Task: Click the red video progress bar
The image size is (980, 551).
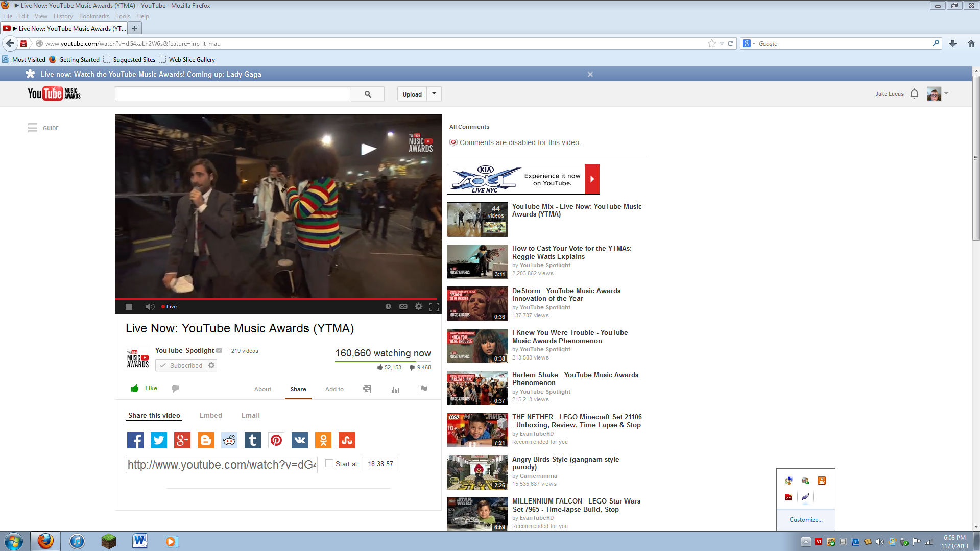Action: pos(276,299)
